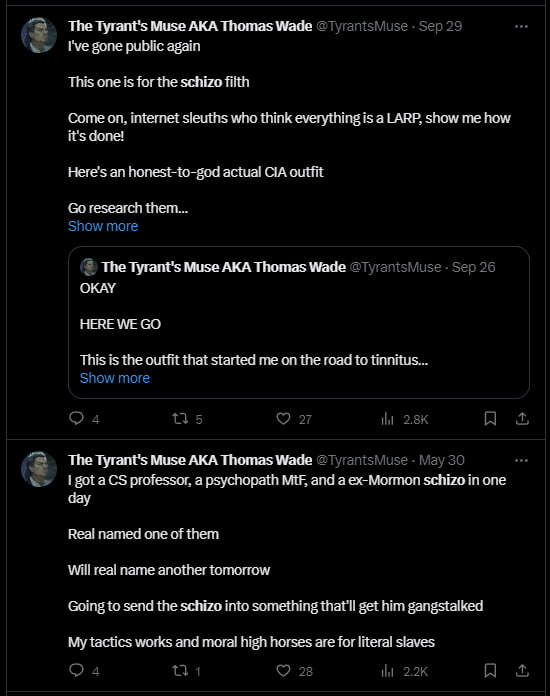The width and height of the screenshot is (550, 696).
Task: Show more of quoted Sep 26 tweet
Action: click(x=115, y=378)
